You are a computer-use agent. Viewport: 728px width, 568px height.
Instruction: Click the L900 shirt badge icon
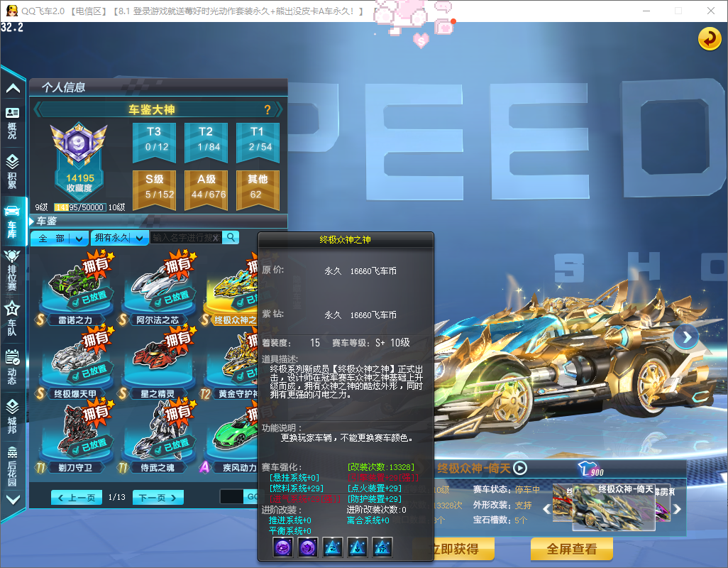pyautogui.click(x=591, y=469)
